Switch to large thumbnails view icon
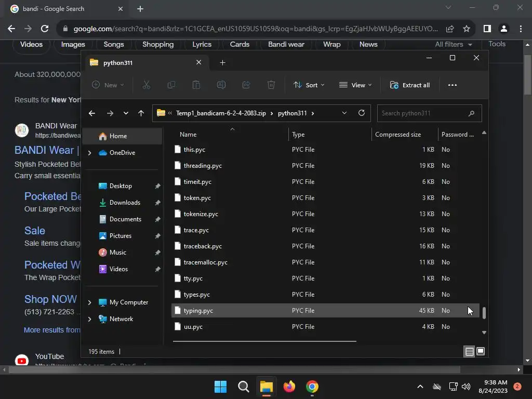 tap(481, 352)
